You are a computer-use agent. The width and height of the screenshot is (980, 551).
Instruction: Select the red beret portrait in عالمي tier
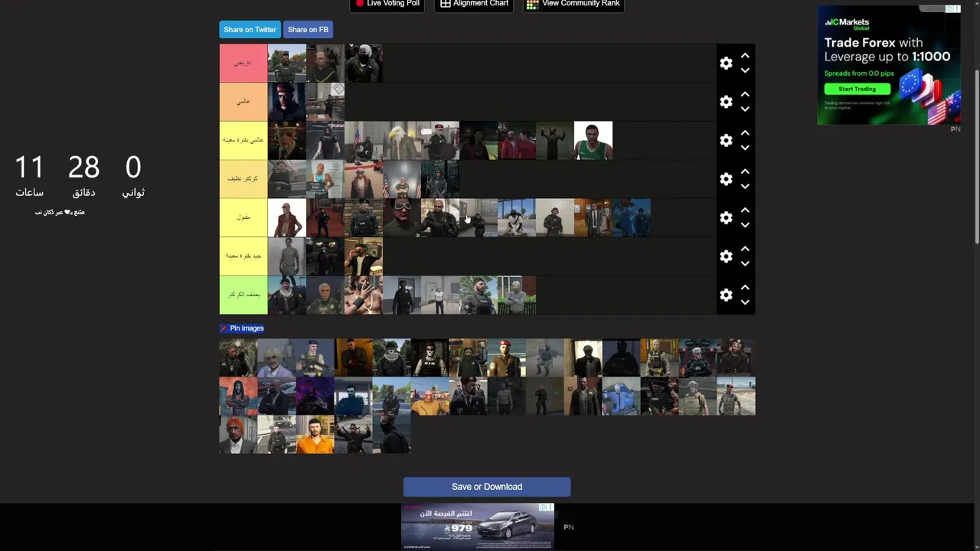(x=287, y=102)
